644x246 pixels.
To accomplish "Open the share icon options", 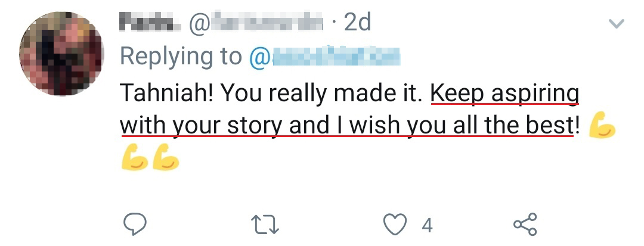I will click(525, 225).
